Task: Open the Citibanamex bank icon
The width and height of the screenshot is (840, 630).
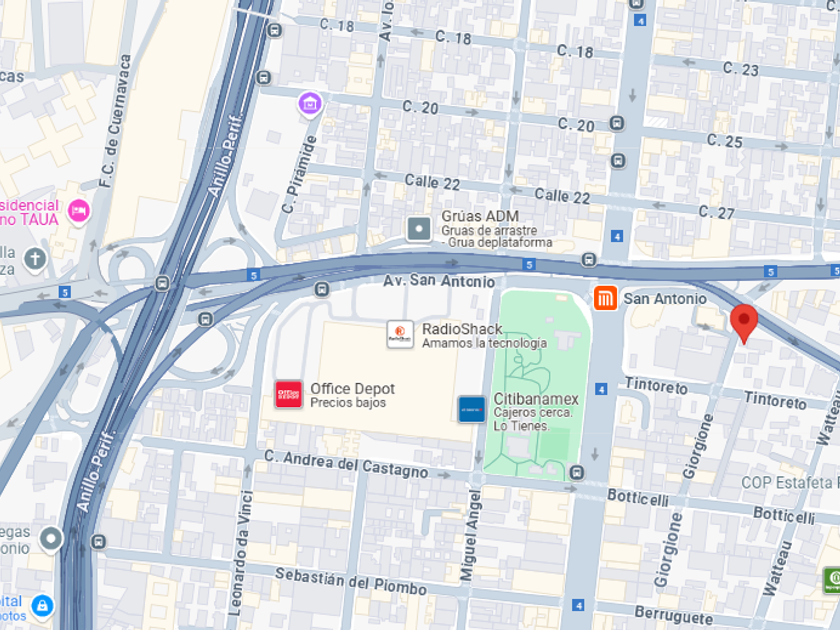Action: pyautogui.click(x=472, y=409)
